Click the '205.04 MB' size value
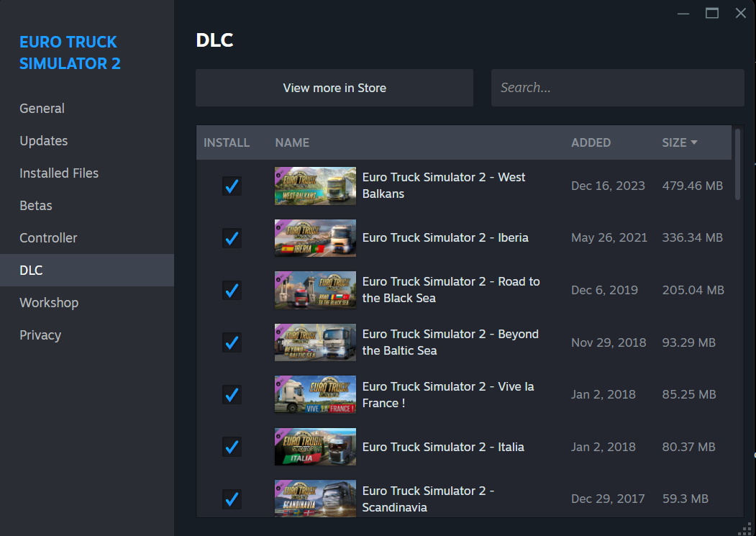 click(693, 290)
